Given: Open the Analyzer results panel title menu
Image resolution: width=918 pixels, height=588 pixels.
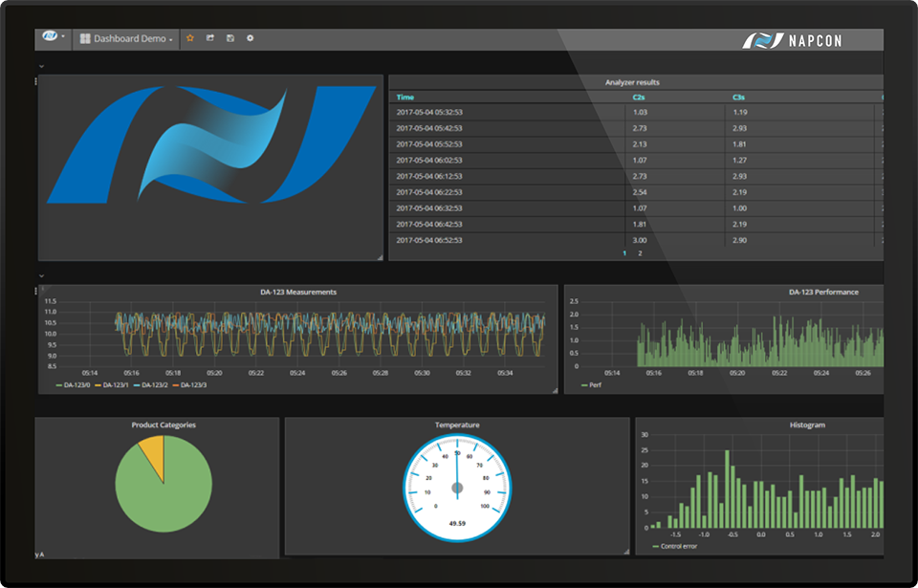Looking at the screenshot, I should click(632, 82).
